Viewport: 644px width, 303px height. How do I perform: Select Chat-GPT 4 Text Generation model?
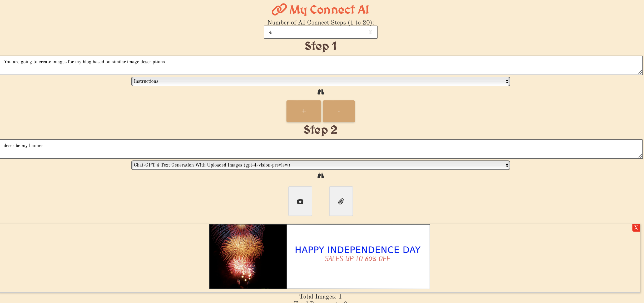pos(320,165)
